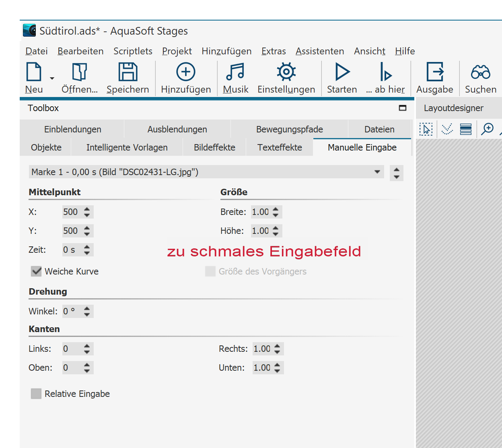Viewport: 502px width, 448px height.
Task: Click the Rechts spinner arrows
Action: [x=277, y=349]
